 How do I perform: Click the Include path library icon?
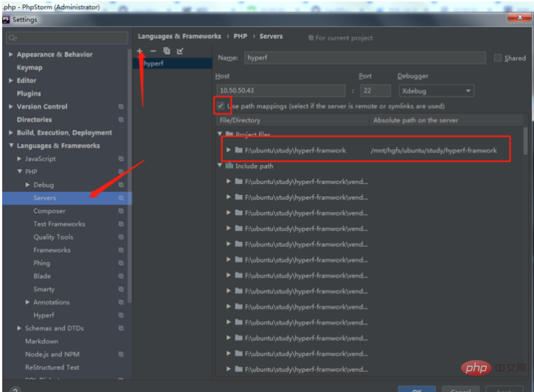click(229, 166)
